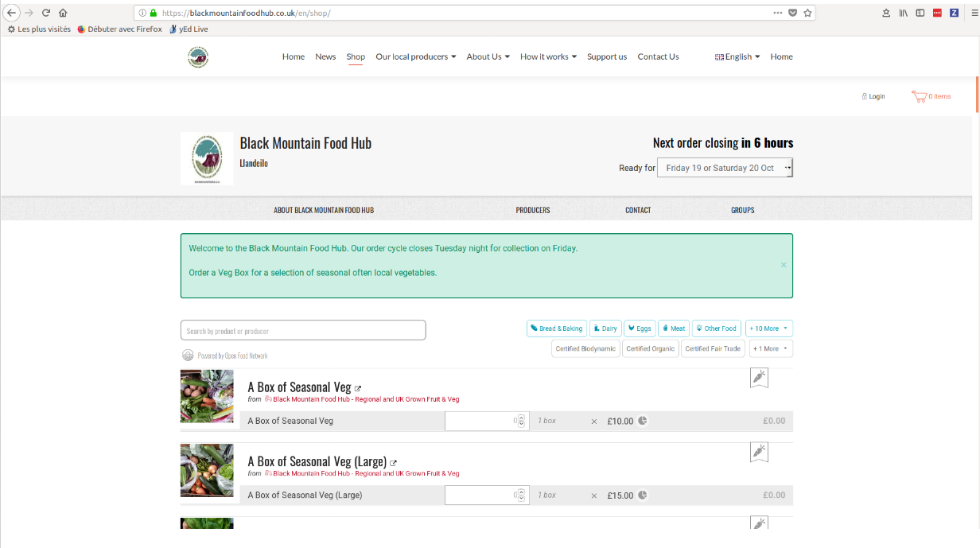Click quantity field for A Box of Seasonal Veg

[487, 421]
